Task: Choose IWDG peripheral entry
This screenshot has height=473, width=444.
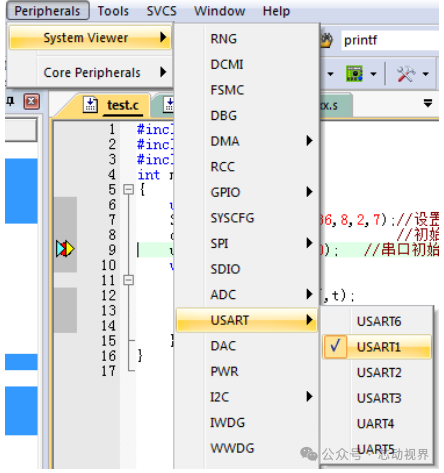Action: coord(247,423)
